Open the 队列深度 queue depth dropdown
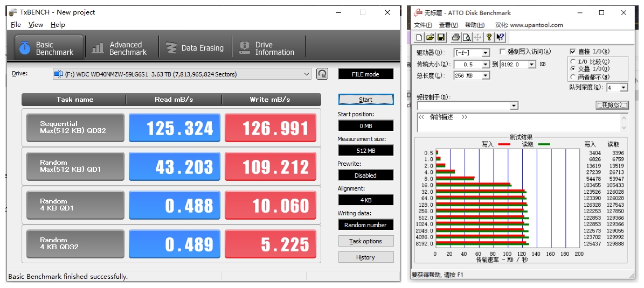The width and height of the screenshot is (644, 288). coord(624,87)
